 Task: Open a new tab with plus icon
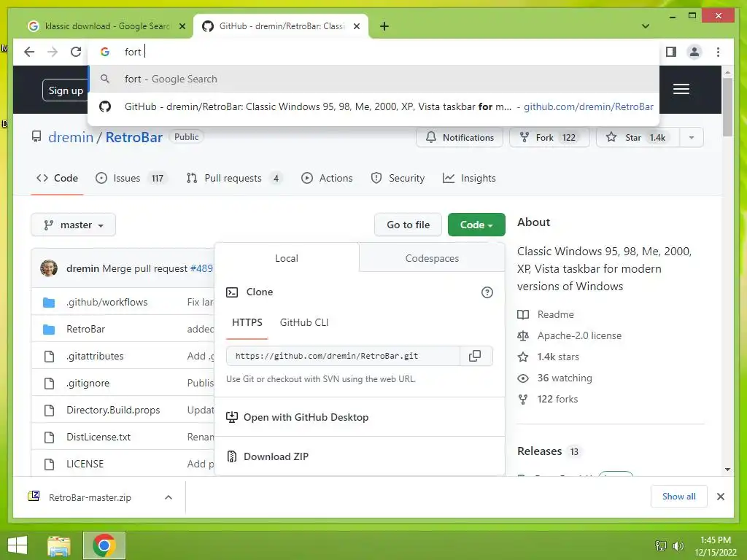[384, 26]
